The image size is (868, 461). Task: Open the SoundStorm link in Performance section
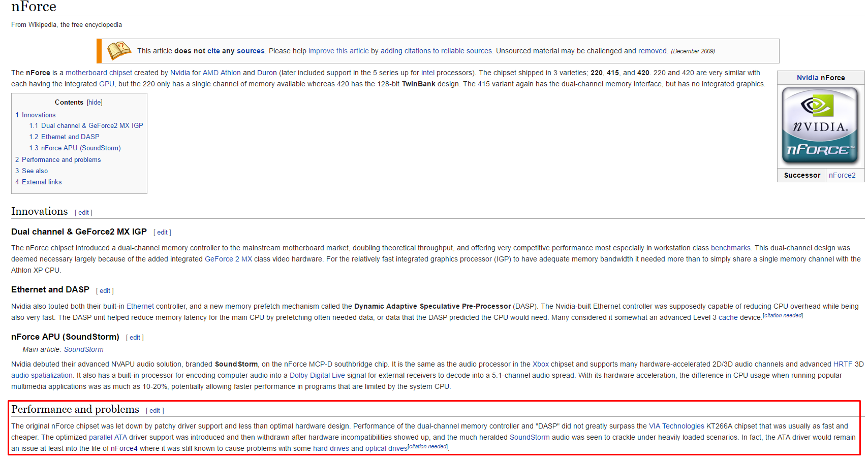pos(530,438)
